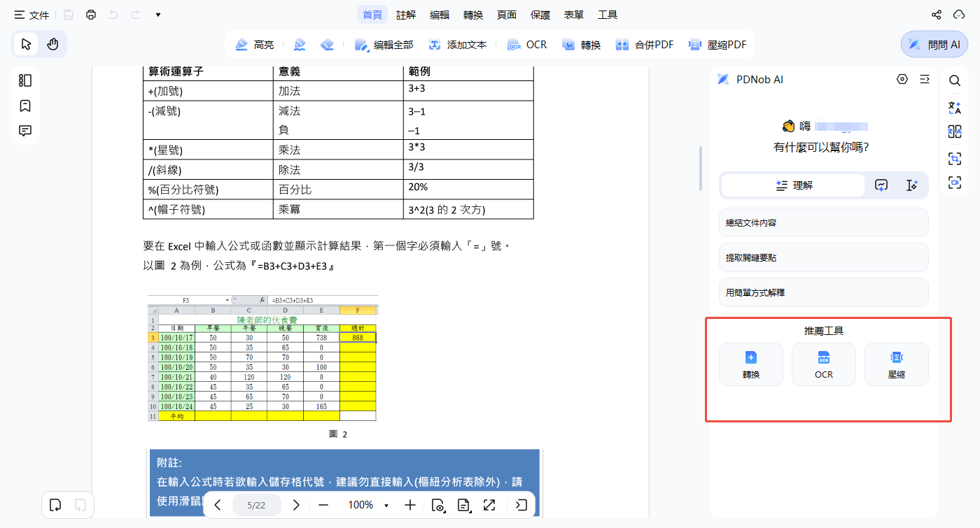Open search with magnifier icon
The height and width of the screenshot is (528, 980).
point(955,80)
